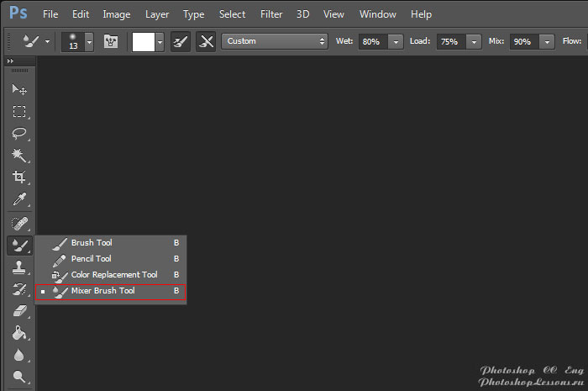Viewport: 588px width, 391px height.
Task: Choose Brush Tool from flyout
Action: pyautogui.click(x=111, y=243)
